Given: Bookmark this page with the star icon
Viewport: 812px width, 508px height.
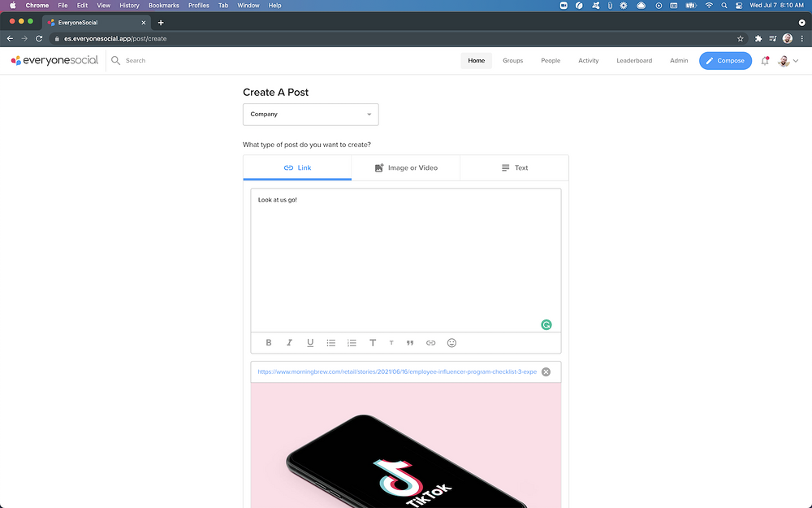Looking at the screenshot, I should point(740,38).
